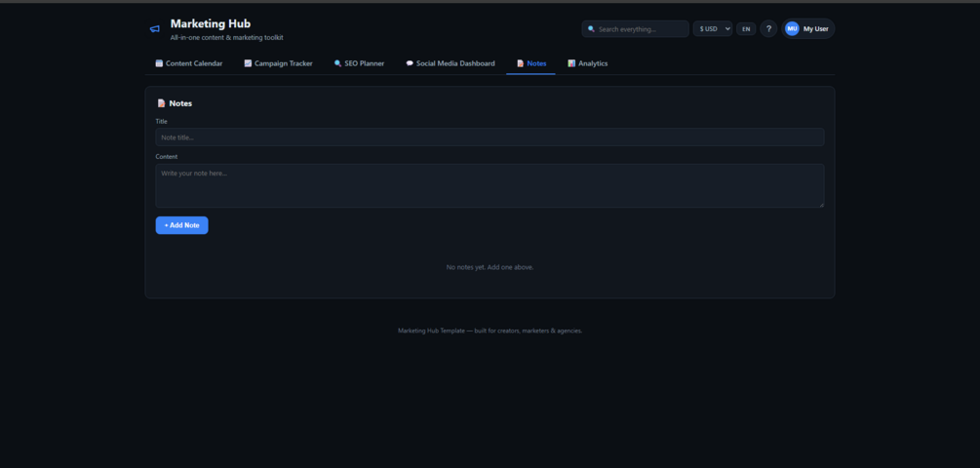Click the Title field label
Image resolution: width=980 pixels, height=468 pixels.
point(161,122)
